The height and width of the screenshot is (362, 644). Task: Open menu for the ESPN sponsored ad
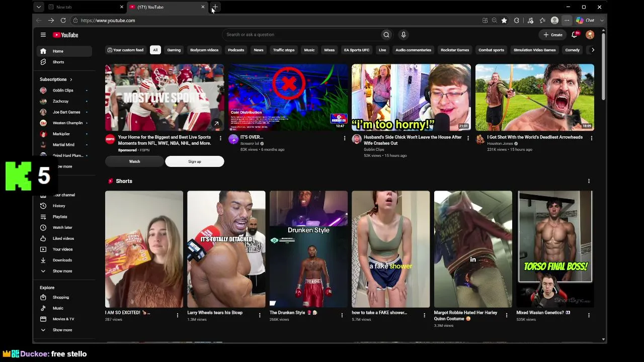point(220,138)
